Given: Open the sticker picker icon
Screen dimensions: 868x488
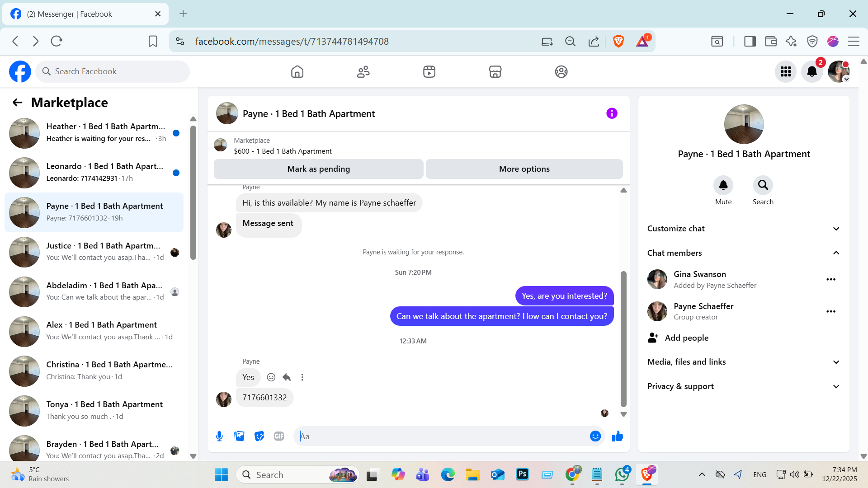Looking at the screenshot, I should pos(259,436).
